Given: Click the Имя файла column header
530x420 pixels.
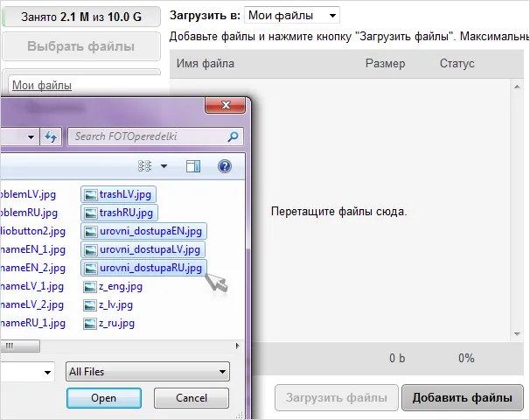Looking at the screenshot, I should (206, 64).
